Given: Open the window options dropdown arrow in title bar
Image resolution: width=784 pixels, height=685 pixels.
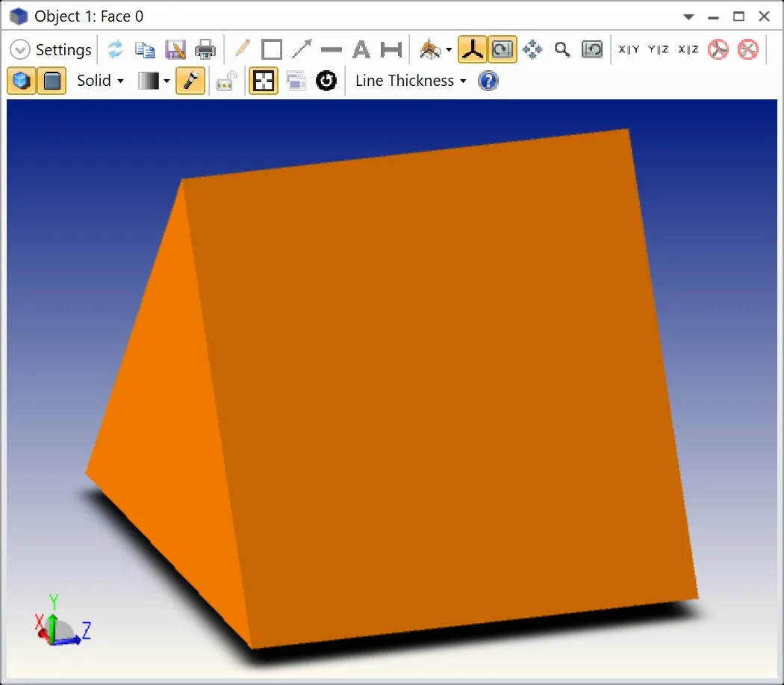Looking at the screenshot, I should pos(688,16).
